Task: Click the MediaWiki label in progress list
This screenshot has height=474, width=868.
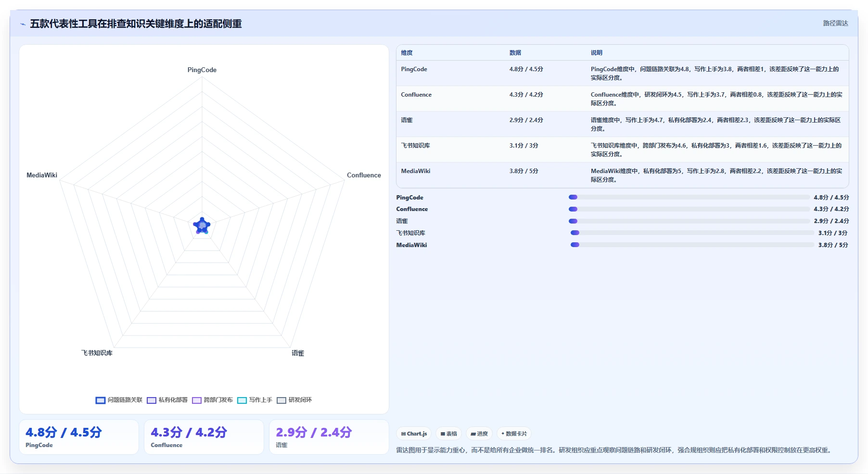Action: [x=411, y=245]
